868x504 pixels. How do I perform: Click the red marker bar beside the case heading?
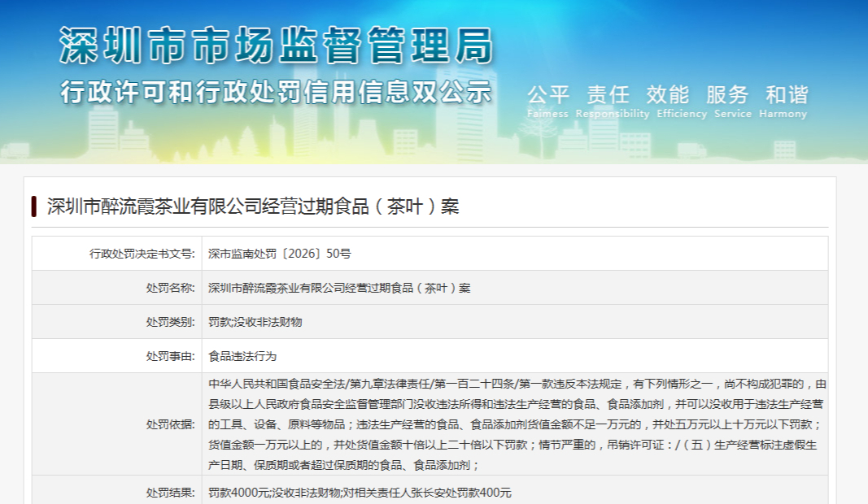point(34,206)
